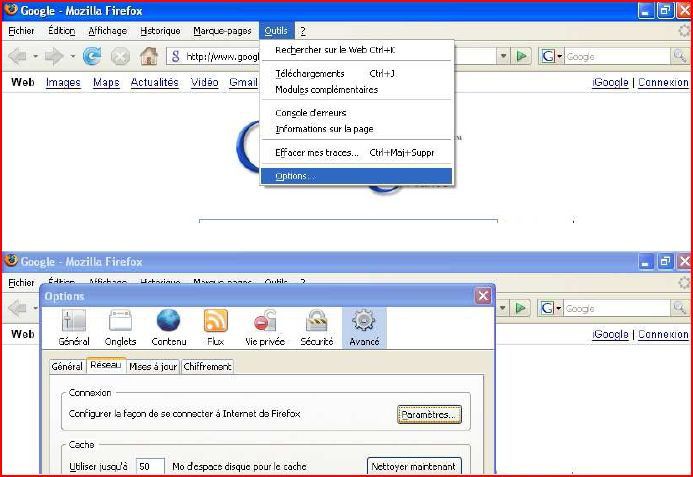Switch to the Mises à jour sub-tab
This screenshot has width=693, height=477.
(153, 366)
